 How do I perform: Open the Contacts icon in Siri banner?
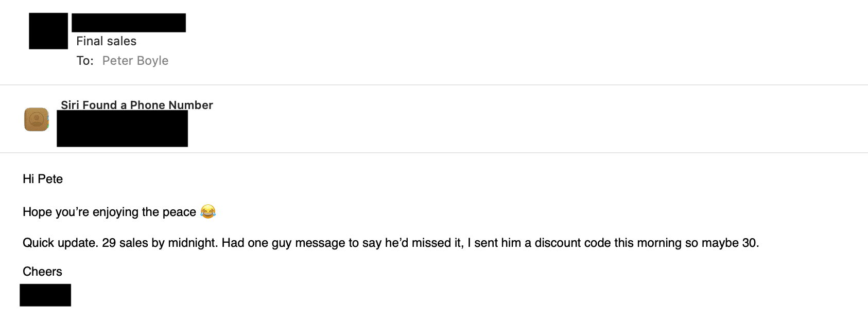[x=37, y=119]
